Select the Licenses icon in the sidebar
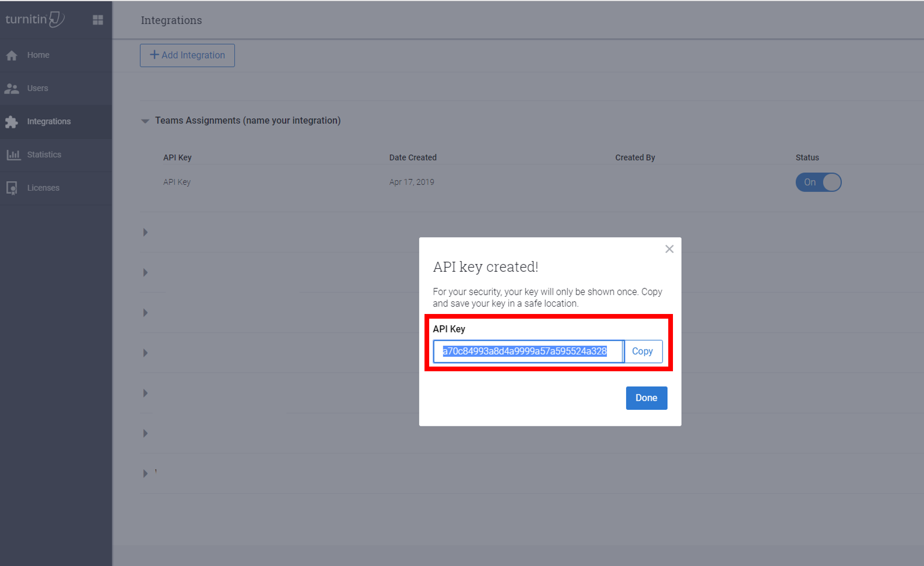924x566 pixels. pos(12,187)
